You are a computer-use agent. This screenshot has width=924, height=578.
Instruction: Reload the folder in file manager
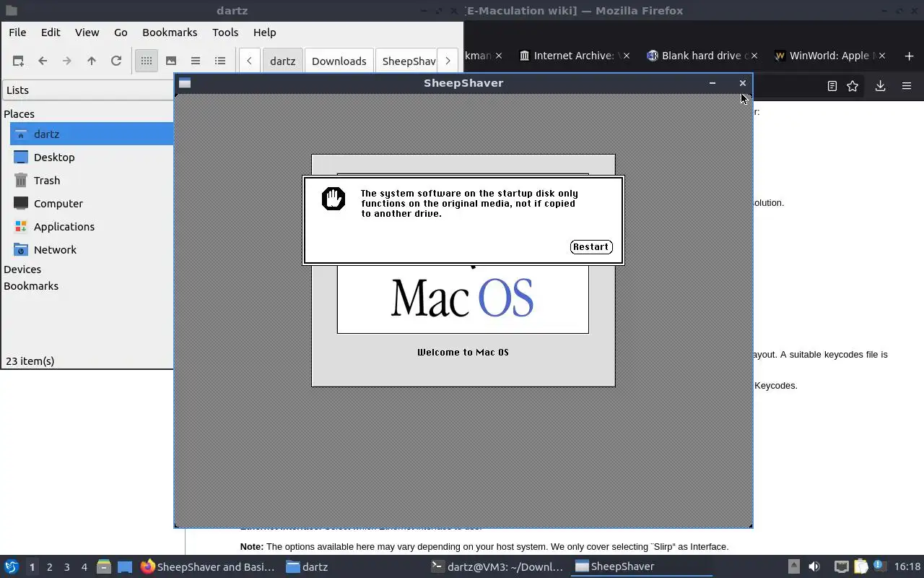point(116,61)
